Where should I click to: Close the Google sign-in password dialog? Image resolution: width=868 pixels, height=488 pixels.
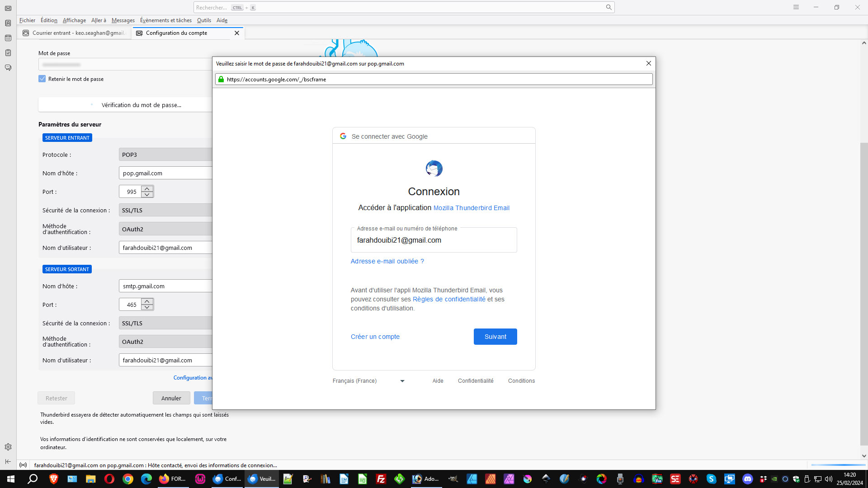649,63
